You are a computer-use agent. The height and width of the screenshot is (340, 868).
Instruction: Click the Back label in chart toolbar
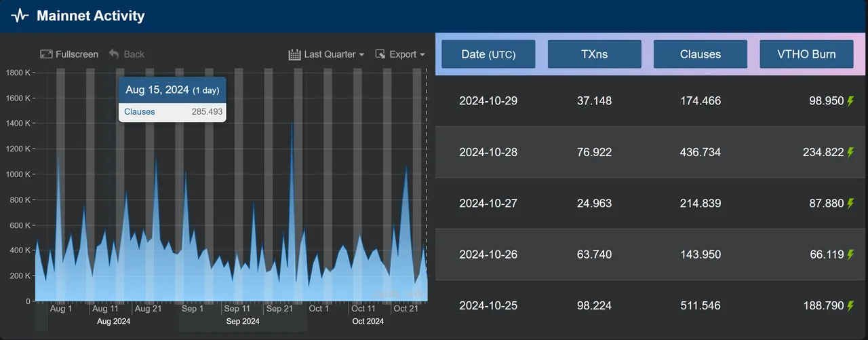click(x=134, y=54)
